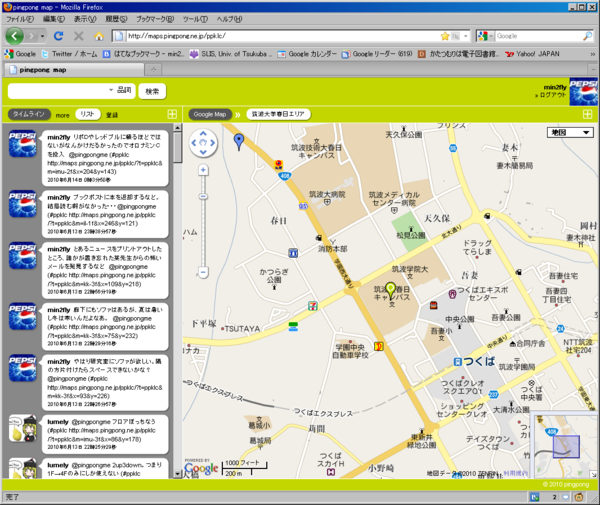Click the map zoom slider handle
The image size is (600, 505).
coord(203,197)
